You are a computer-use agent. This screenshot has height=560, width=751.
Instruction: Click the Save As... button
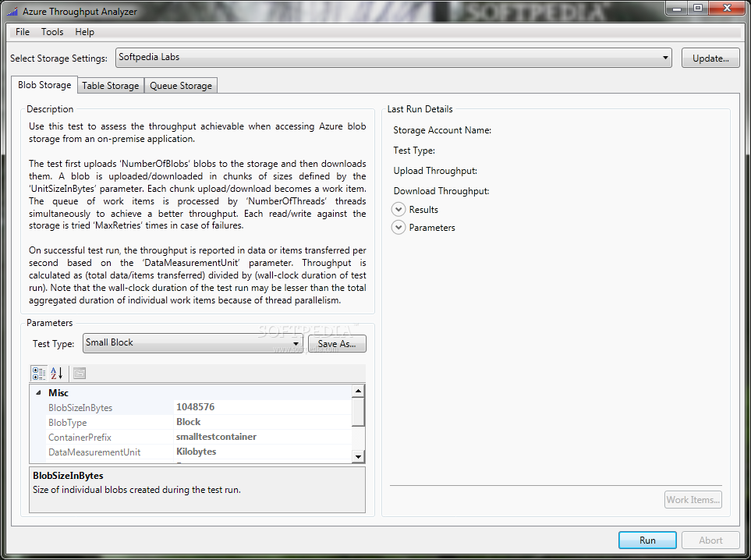pos(337,343)
